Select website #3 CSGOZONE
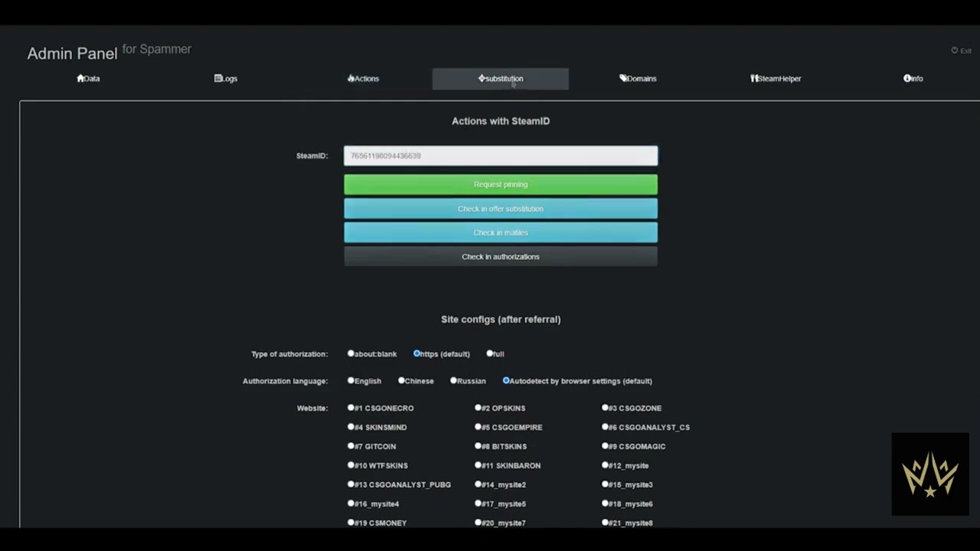 point(605,408)
